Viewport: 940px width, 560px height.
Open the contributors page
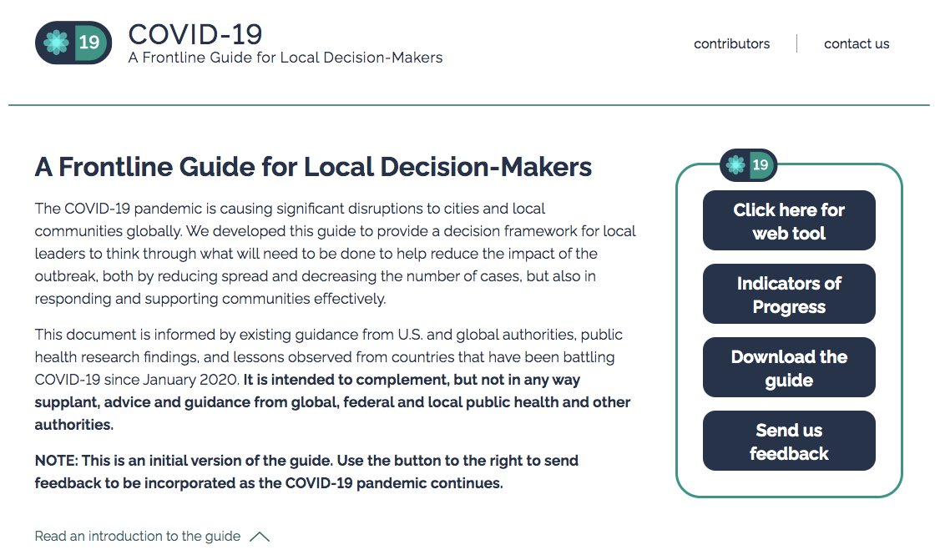click(x=731, y=43)
